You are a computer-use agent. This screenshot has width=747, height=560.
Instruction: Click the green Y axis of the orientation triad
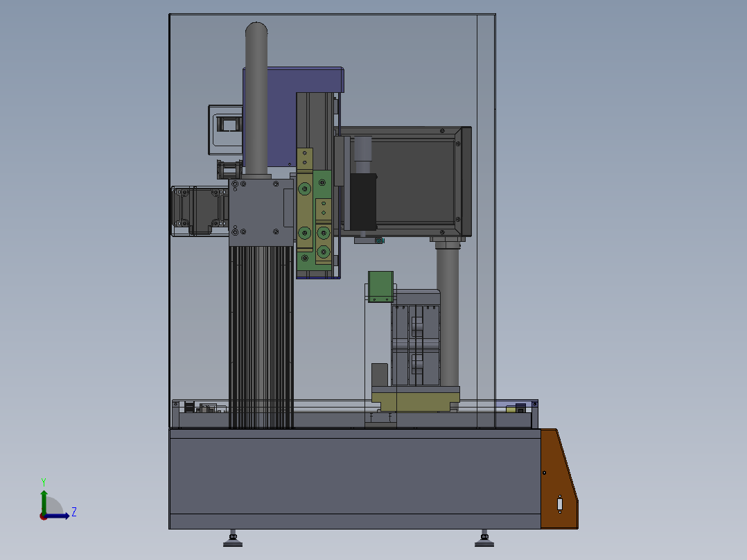tap(44, 502)
